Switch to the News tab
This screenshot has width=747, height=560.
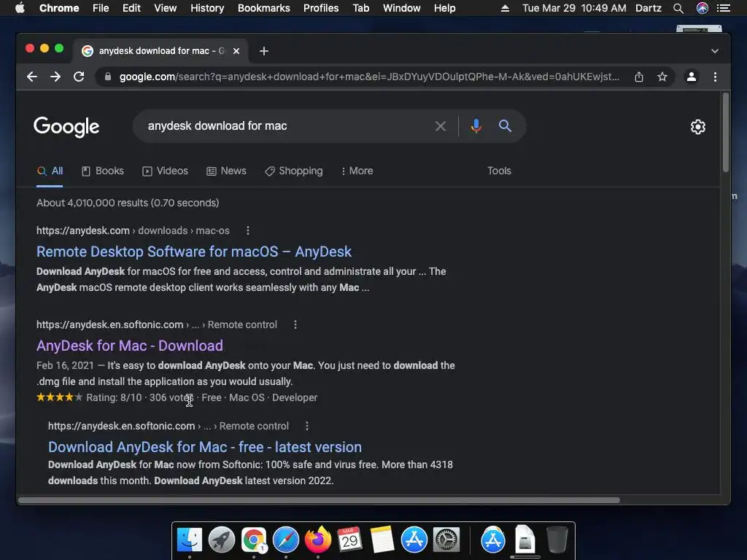tap(226, 171)
